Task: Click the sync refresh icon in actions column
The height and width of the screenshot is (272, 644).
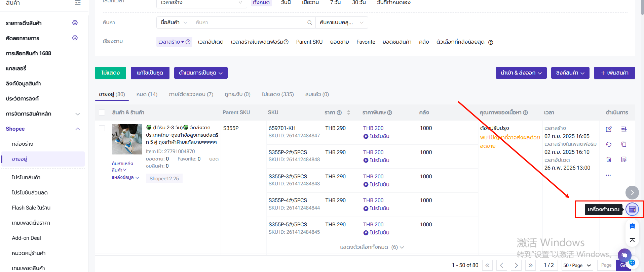Action: (x=609, y=144)
